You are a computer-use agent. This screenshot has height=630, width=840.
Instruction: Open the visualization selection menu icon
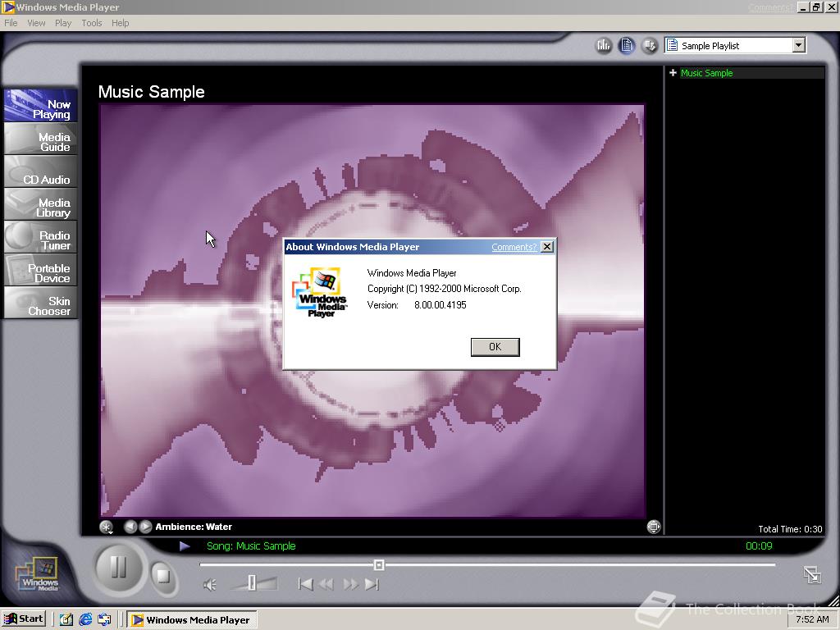click(106, 527)
